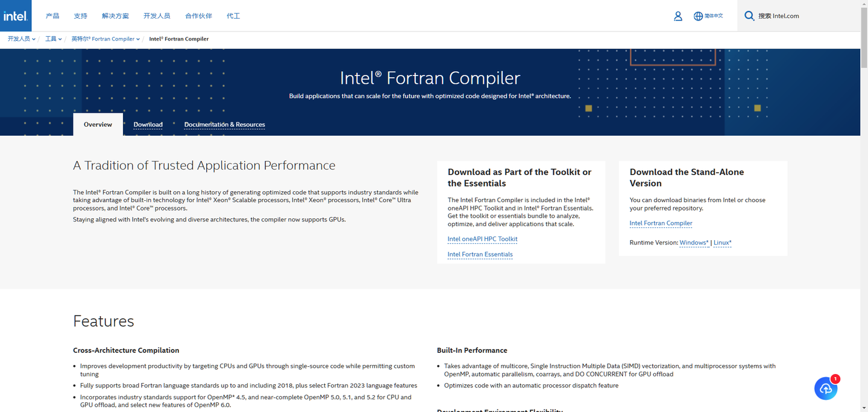868x412 pixels.
Task: Expand the 英特尔 Fortran Compiler breadcrumb dropdown
Action: 105,39
